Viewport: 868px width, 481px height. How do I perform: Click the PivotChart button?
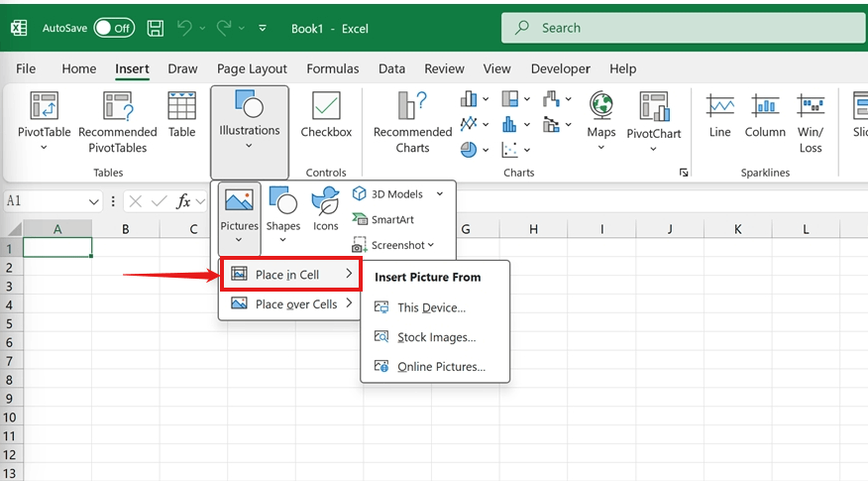click(x=654, y=122)
